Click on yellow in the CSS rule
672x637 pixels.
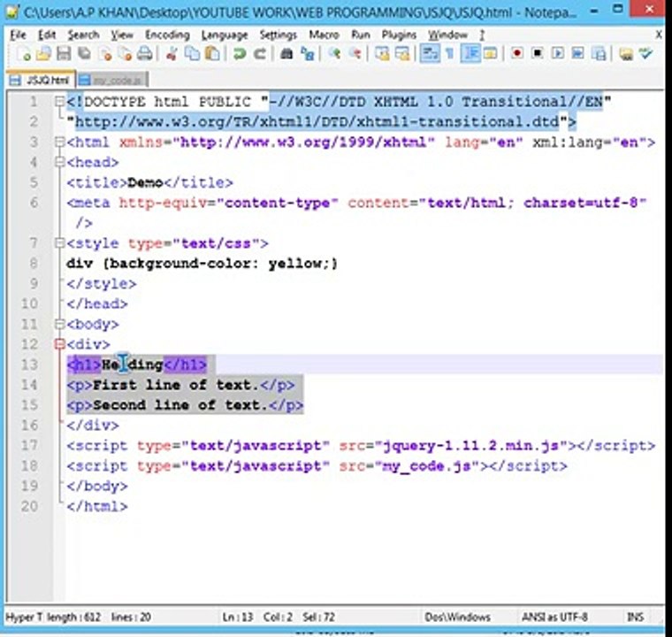click(x=294, y=264)
